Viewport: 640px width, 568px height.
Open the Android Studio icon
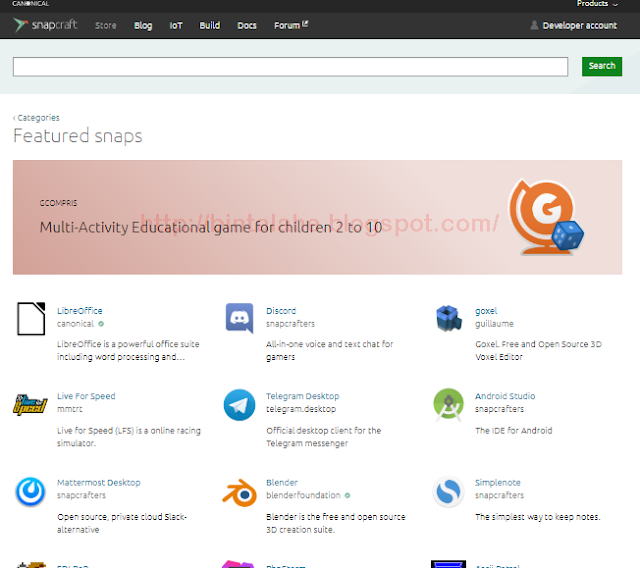[x=449, y=405]
